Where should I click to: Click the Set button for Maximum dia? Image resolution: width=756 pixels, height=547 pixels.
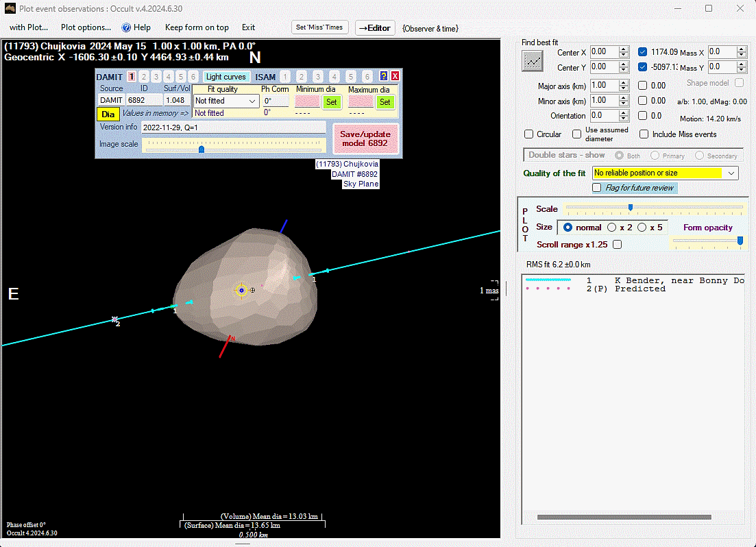tap(385, 101)
